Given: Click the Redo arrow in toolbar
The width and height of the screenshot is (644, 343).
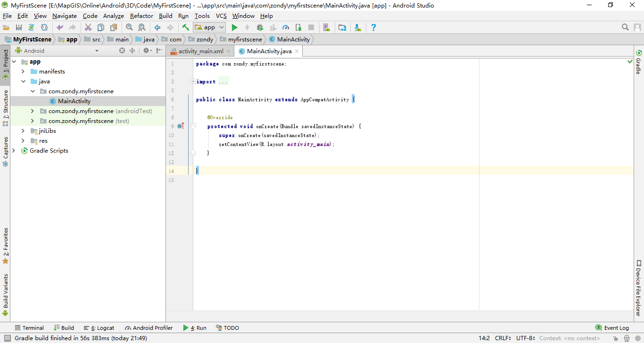Looking at the screenshot, I should tap(73, 28).
